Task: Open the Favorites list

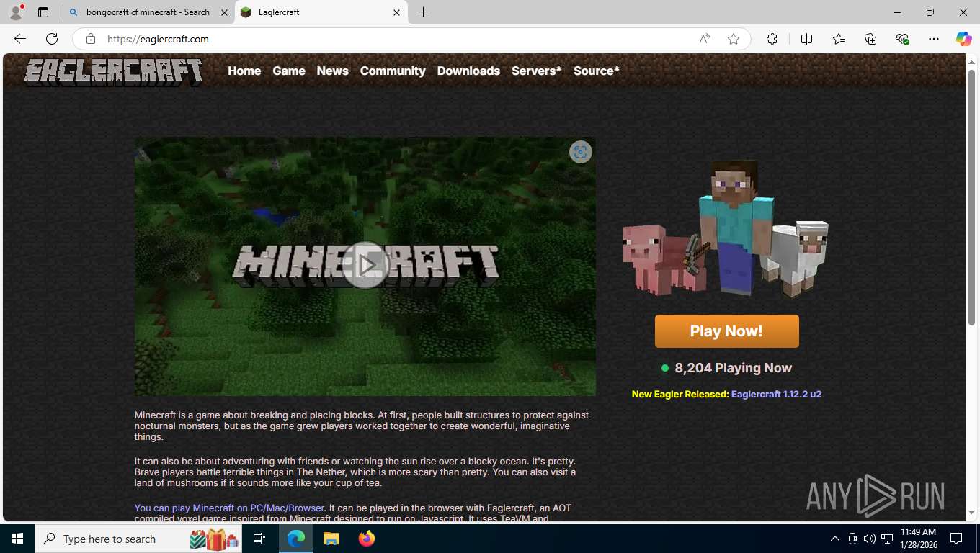Action: pyautogui.click(x=838, y=39)
